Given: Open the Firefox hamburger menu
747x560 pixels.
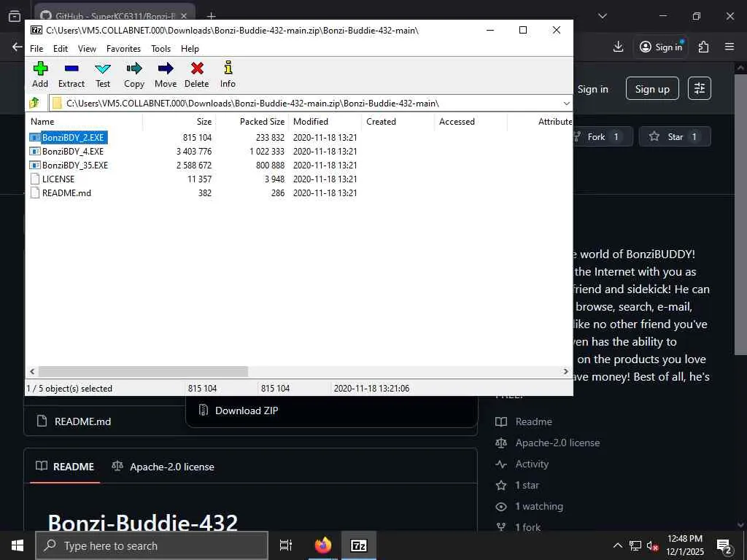Looking at the screenshot, I should [729, 47].
